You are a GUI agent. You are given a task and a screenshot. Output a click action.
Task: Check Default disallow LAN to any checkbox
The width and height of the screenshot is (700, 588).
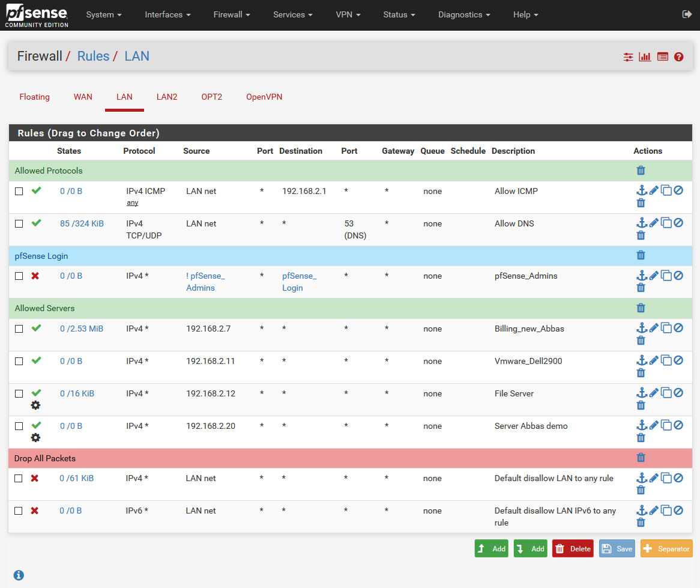(x=18, y=478)
